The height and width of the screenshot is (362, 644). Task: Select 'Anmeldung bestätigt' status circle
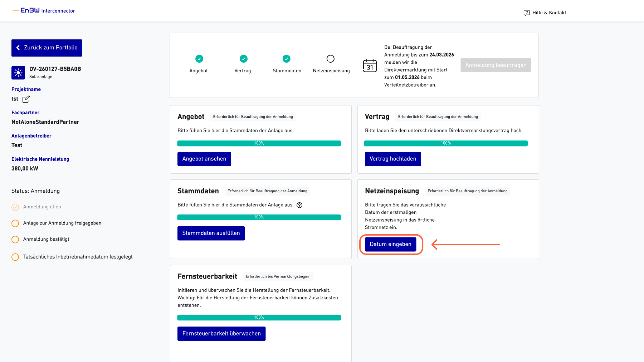click(15, 240)
